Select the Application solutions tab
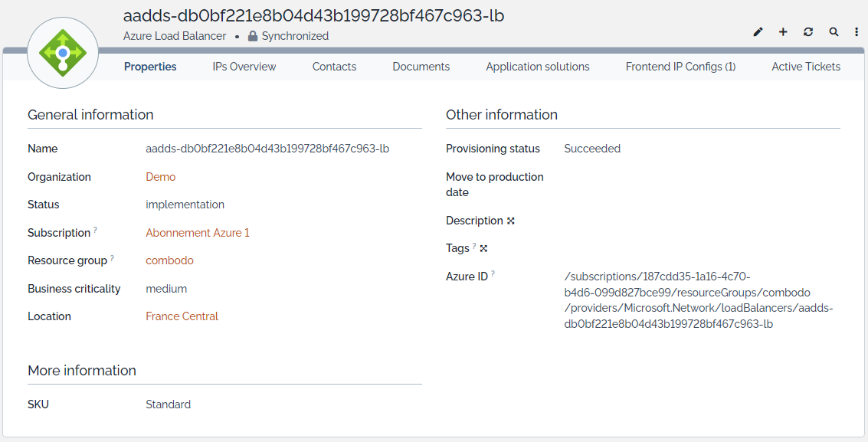This screenshot has height=442, width=868. pyautogui.click(x=538, y=67)
